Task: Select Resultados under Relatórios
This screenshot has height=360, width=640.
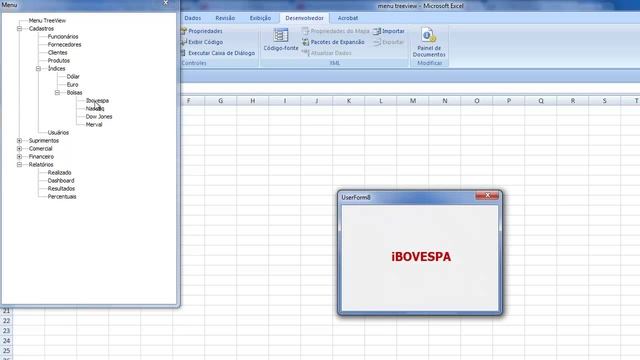Action: (x=61, y=189)
